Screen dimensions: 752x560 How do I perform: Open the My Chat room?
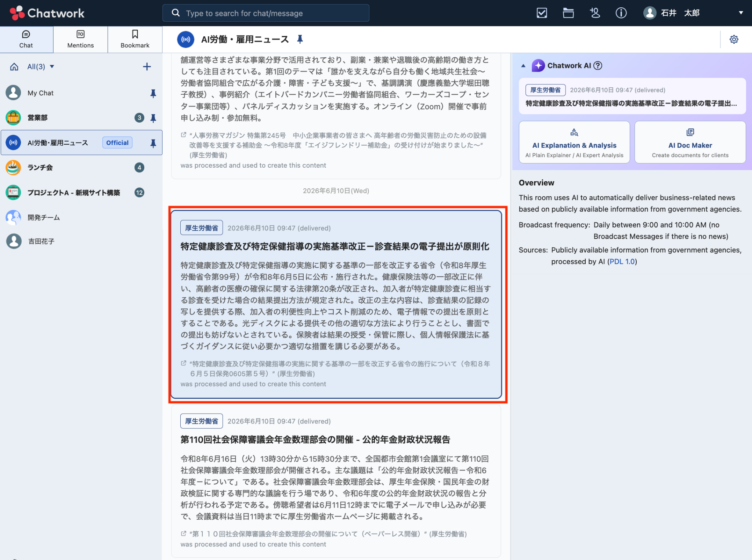pyautogui.click(x=81, y=93)
